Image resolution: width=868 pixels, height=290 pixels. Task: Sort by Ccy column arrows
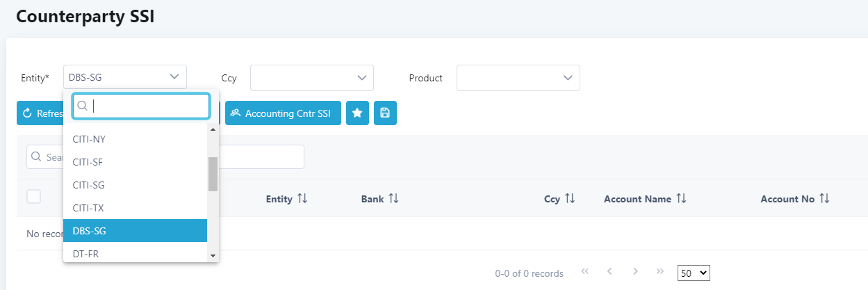pos(570,199)
